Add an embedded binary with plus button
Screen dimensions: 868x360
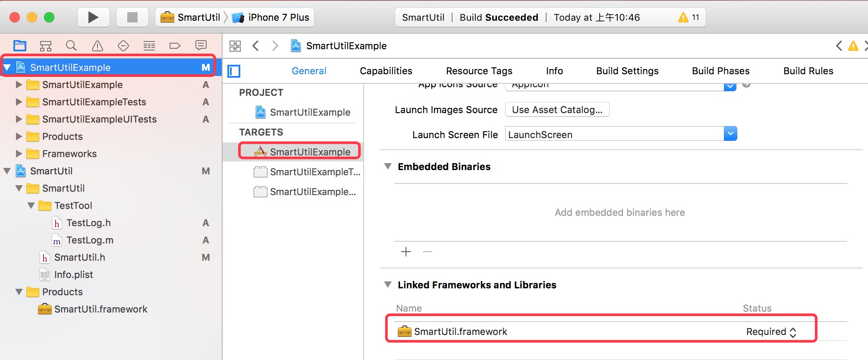(406, 252)
